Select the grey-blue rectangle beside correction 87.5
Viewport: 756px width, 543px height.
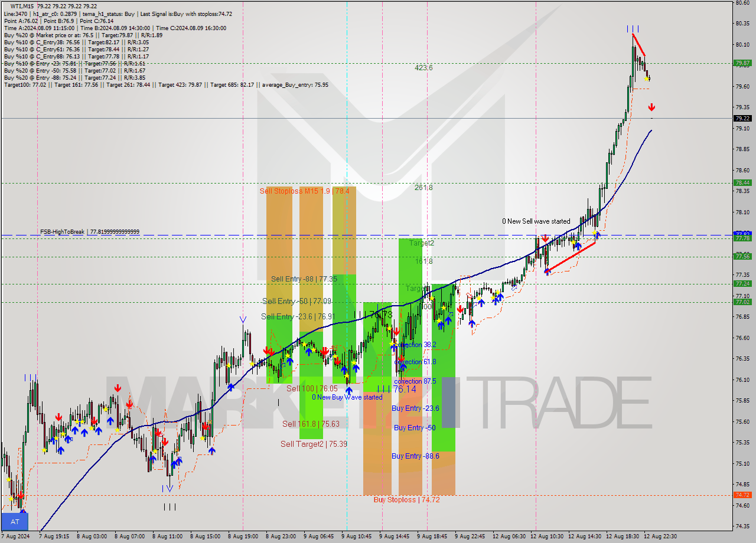448,403
